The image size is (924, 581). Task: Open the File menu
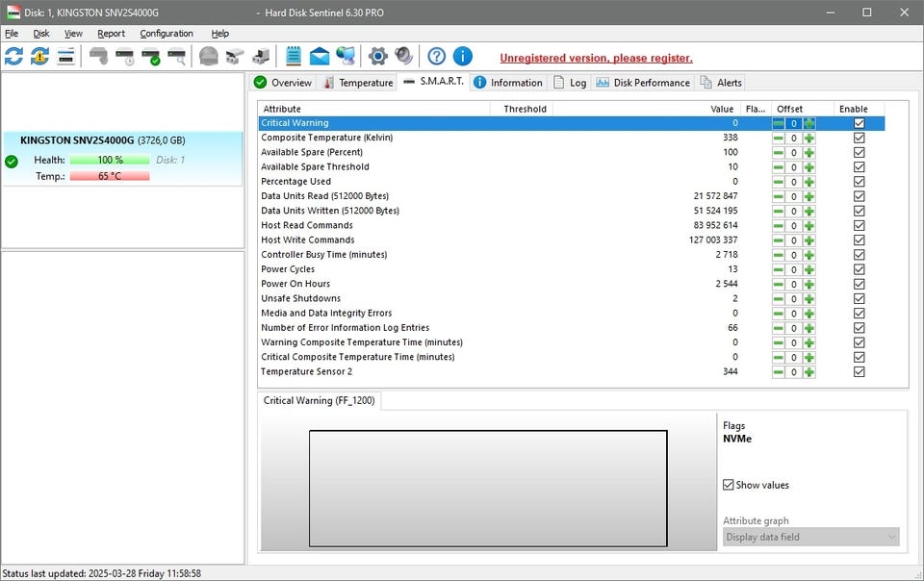point(12,34)
